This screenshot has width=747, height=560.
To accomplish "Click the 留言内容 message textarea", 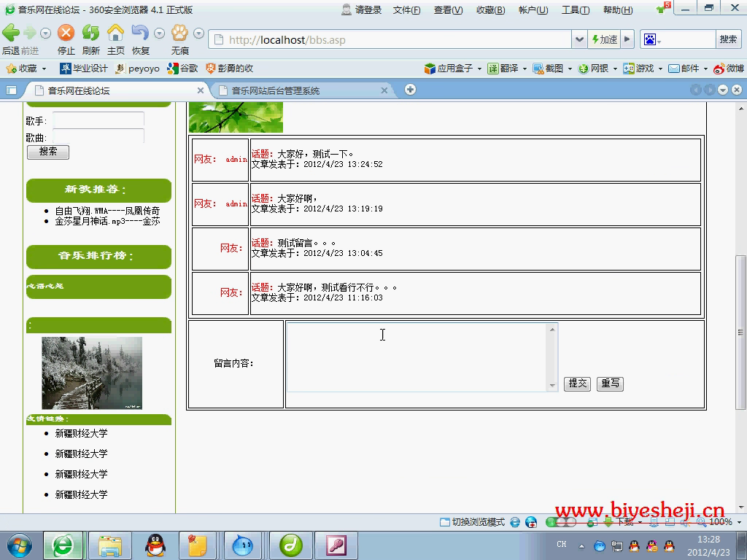I will point(422,357).
